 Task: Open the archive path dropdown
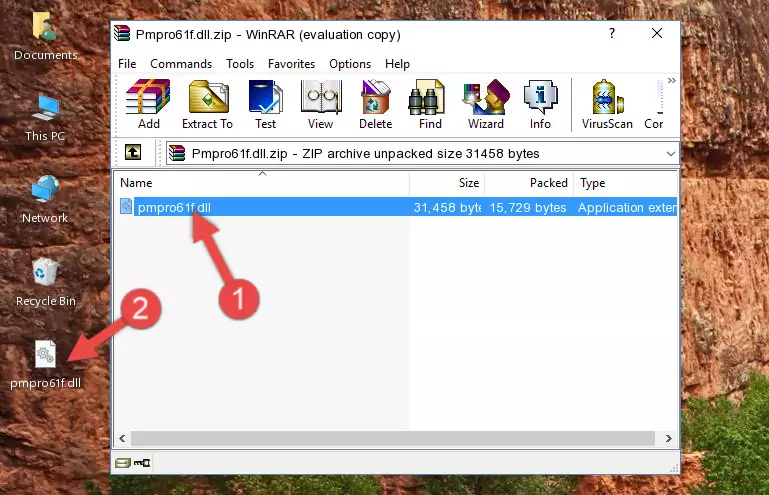point(670,154)
